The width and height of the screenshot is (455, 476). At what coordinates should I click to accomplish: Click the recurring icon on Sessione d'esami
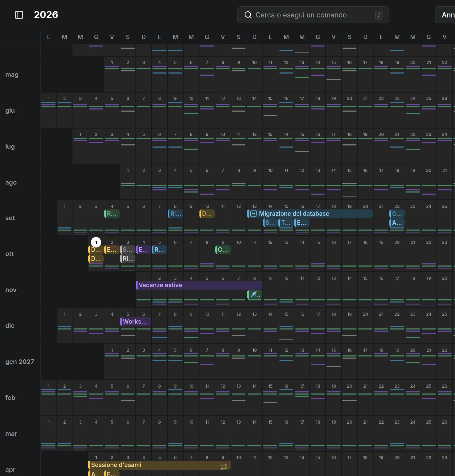[224, 467]
